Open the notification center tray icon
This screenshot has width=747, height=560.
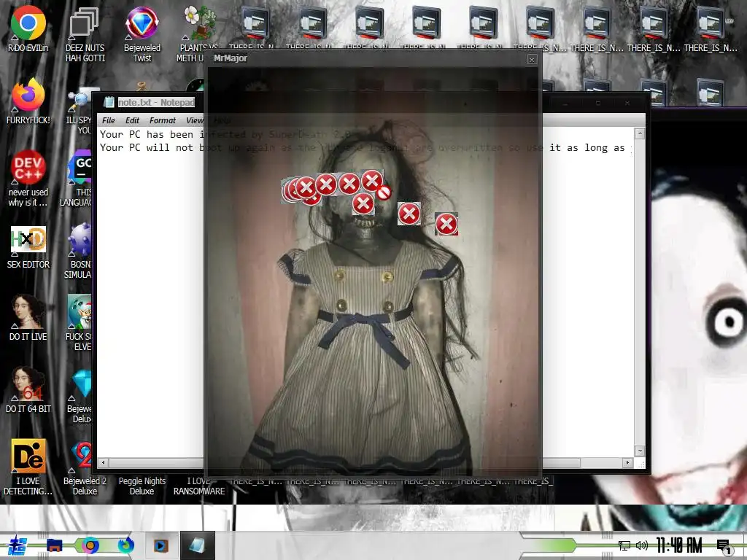[x=724, y=546]
